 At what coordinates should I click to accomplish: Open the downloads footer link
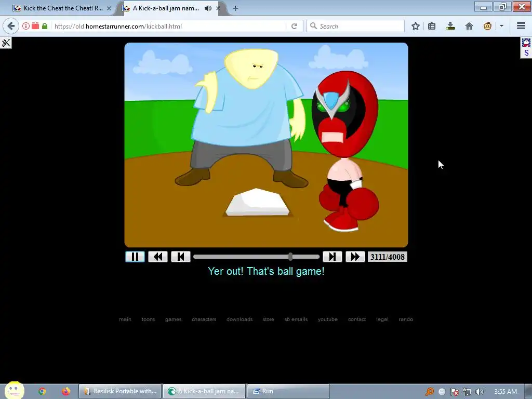pyautogui.click(x=240, y=320)
